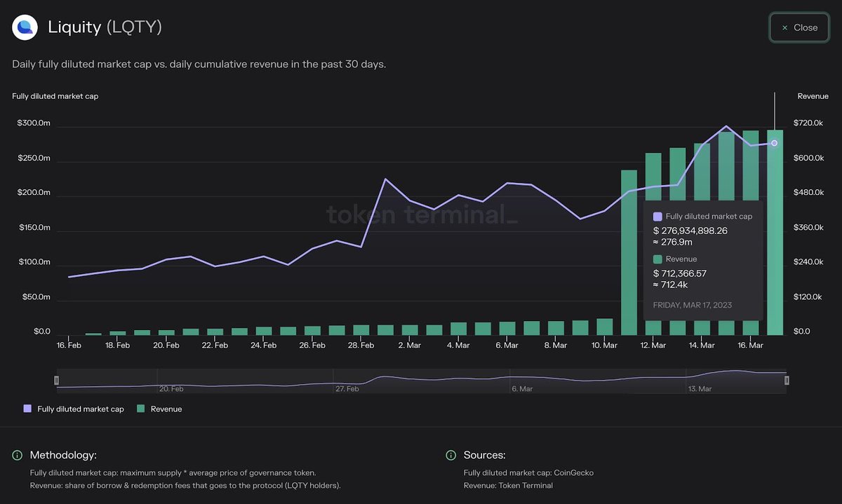Click the $480.0k revenue axis value
This screenshot has height=504, width=842.
pyautogui.click(x=808, y=193)
